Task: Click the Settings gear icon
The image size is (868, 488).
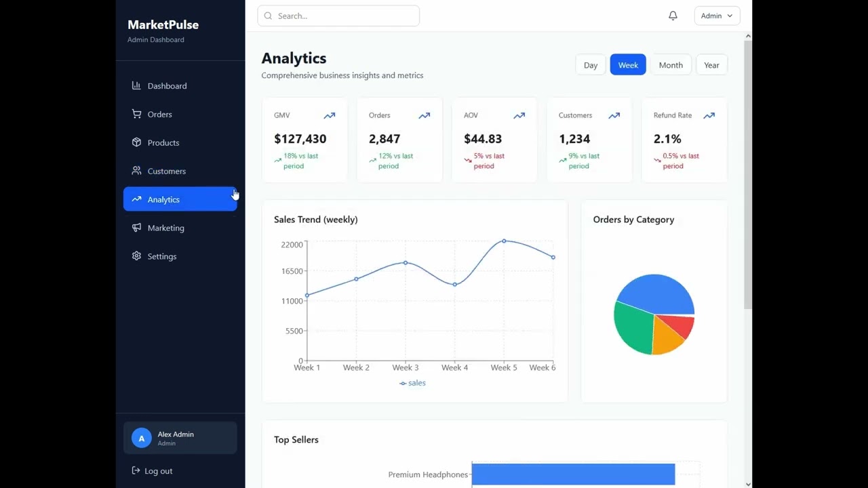Action: click(x=136, y=256)
